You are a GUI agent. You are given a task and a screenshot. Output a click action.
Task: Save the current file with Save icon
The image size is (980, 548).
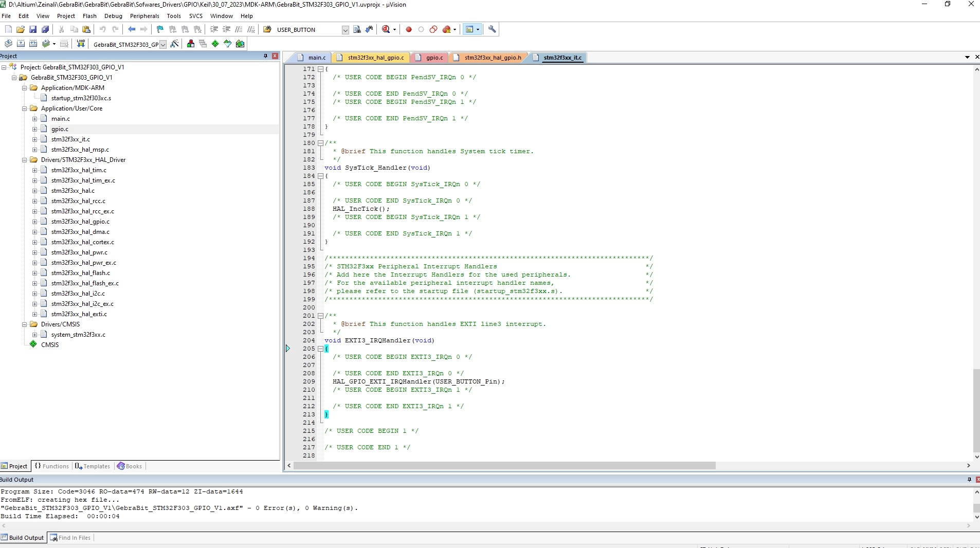(33, 29)
